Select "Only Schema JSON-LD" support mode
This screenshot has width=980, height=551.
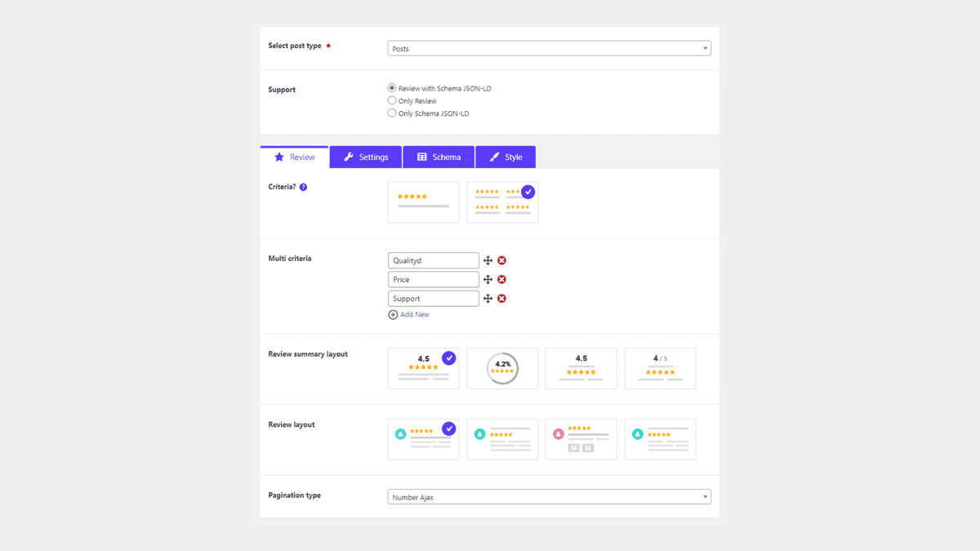pyautogui.click(x=392, y=113)
